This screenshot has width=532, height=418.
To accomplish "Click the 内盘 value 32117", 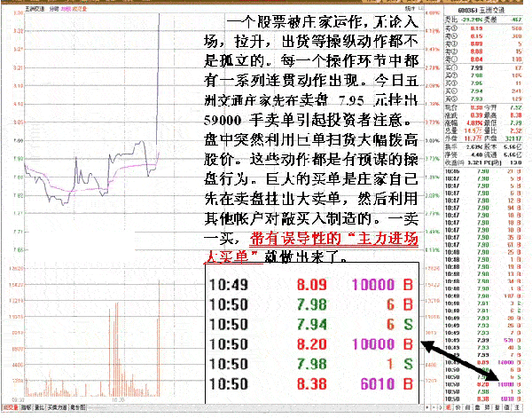I will (x=513, y=138).
